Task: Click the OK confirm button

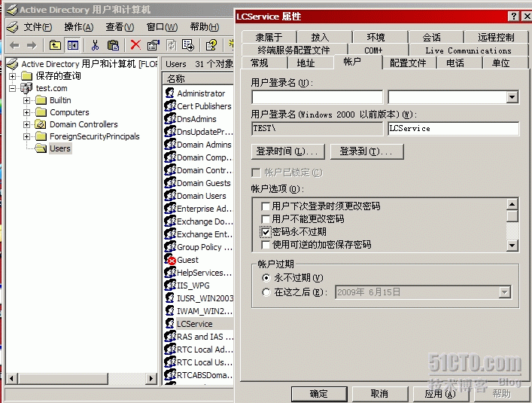Action: 319,394
